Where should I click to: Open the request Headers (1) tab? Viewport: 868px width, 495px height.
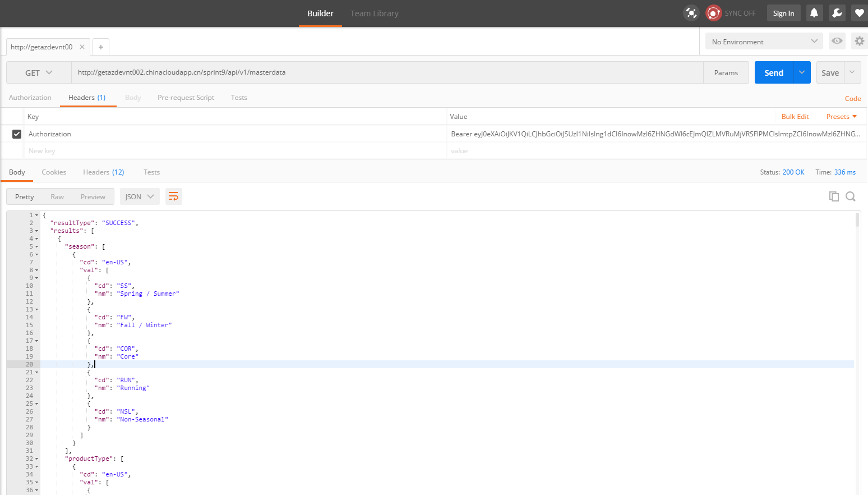(87, 98)
